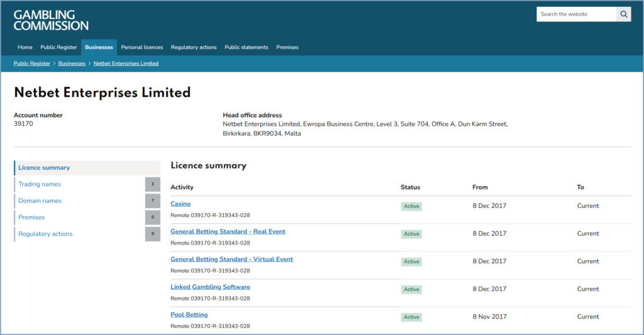644x335 pixels.
Task: Click the From column header
Action: 480,187
